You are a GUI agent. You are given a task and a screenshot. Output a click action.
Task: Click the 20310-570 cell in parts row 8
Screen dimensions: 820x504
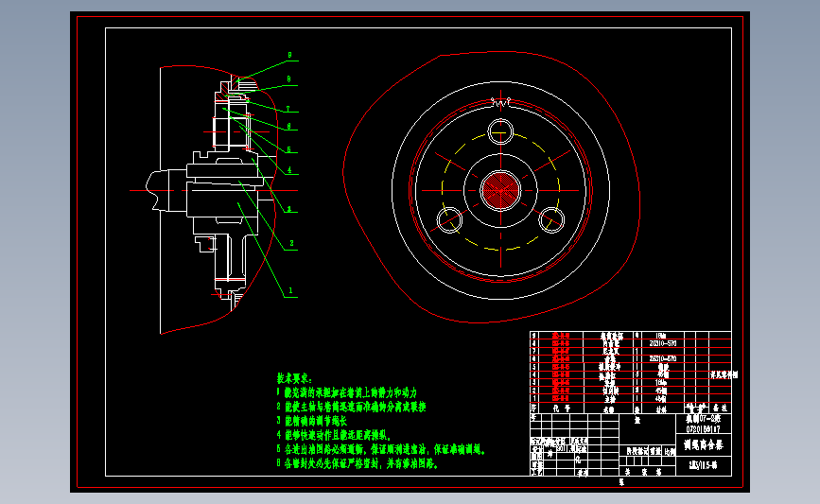(x=663, y=343)
